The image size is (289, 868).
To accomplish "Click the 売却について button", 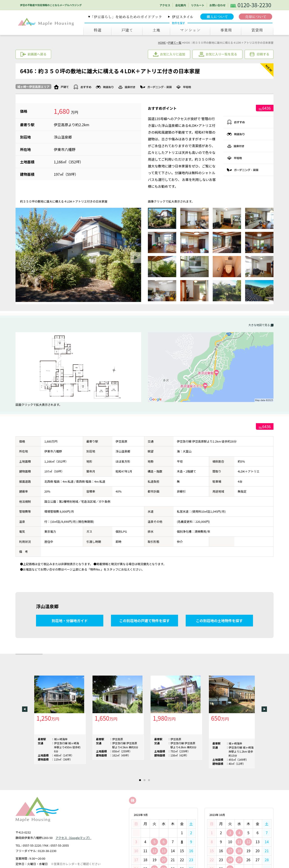I will click(255, 16).
